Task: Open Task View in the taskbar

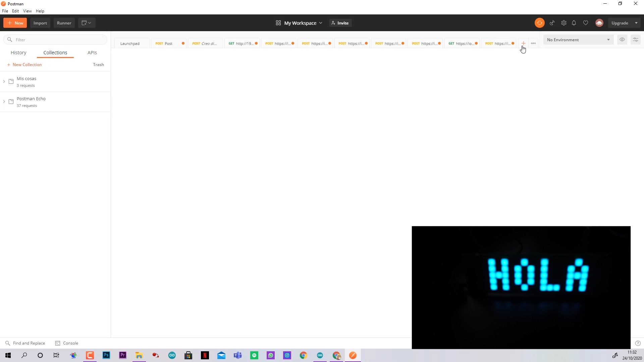Action: [x=56, y=355]
